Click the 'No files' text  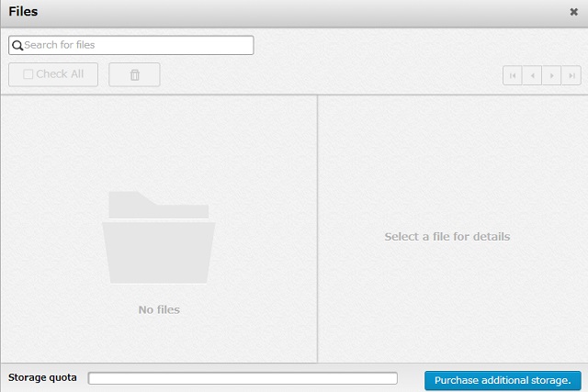(159, 309)
